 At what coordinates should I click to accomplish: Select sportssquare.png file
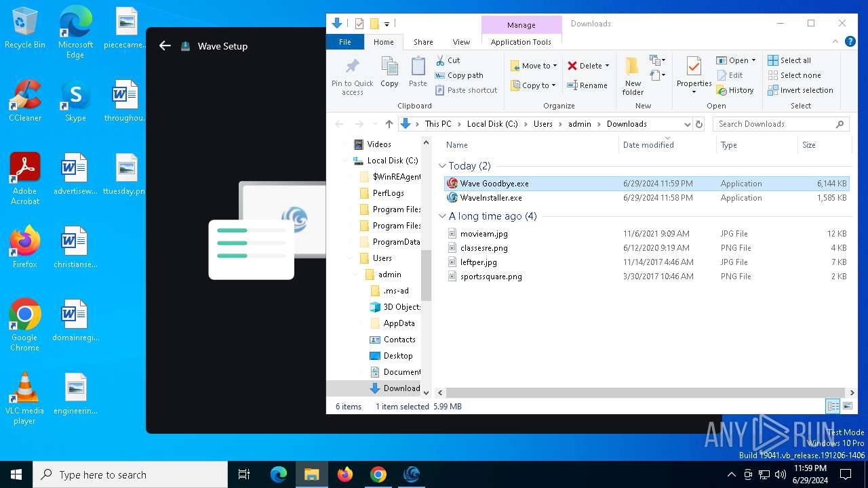(x=491, y=277)
